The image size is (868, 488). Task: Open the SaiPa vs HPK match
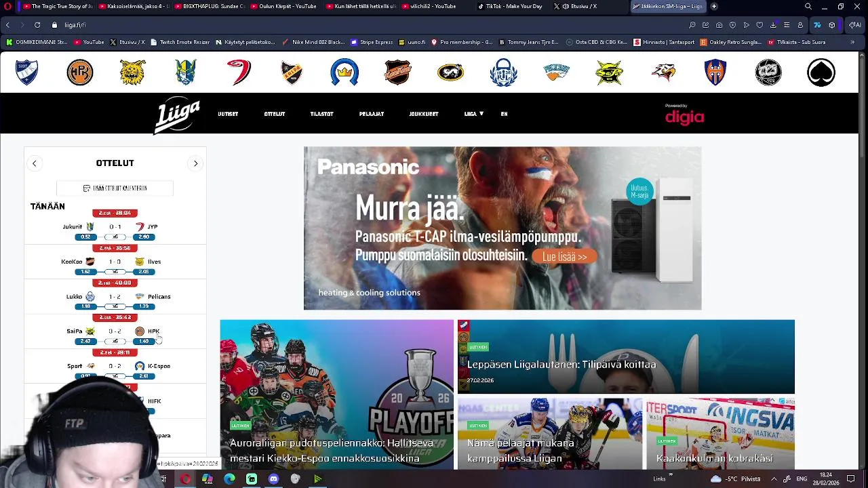click(x=115, y=331)
